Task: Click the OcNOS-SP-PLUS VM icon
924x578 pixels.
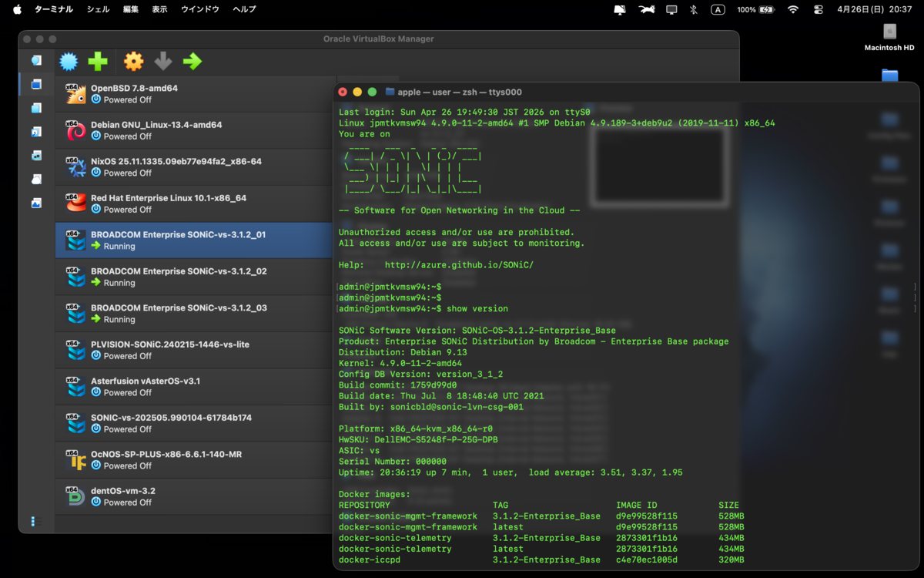Action: [75, 459]
